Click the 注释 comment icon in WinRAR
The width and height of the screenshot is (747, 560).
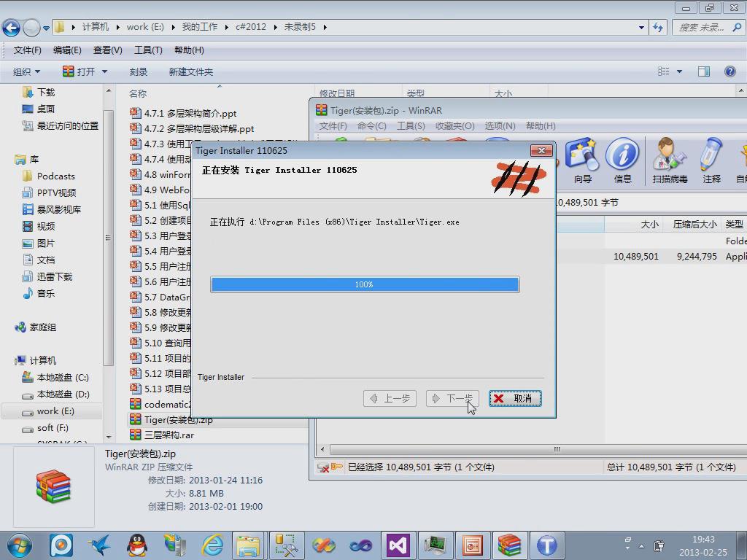711,160
